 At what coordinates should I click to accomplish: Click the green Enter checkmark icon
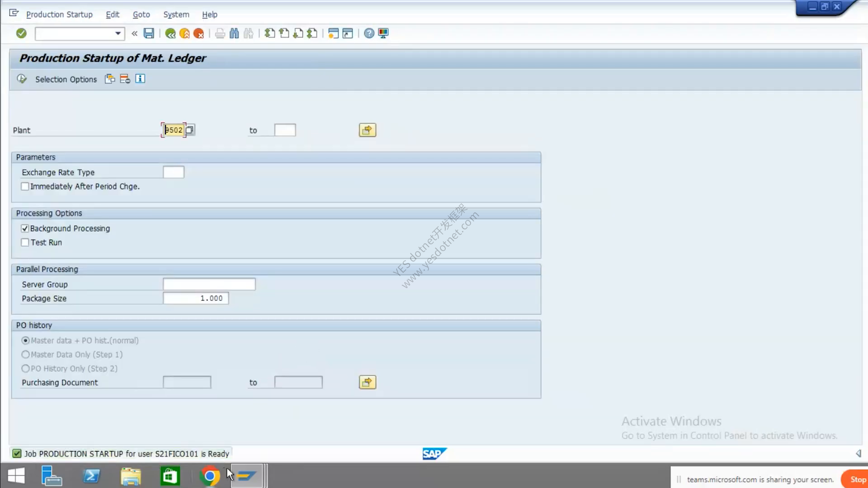point(21,33)
